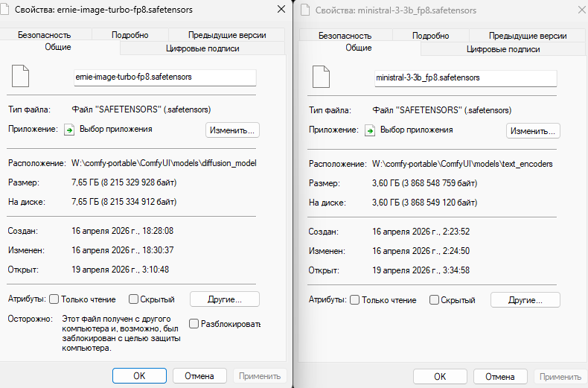This screenshot has height=388, width=588.
Task: Close the ernie-image-turbo properties window
Action: [281, 10]
